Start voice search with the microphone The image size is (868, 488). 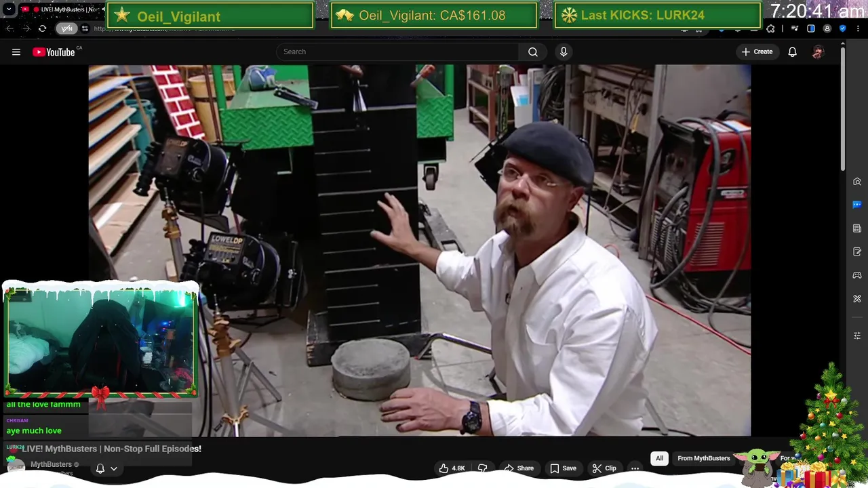click(x=564, y=52)
